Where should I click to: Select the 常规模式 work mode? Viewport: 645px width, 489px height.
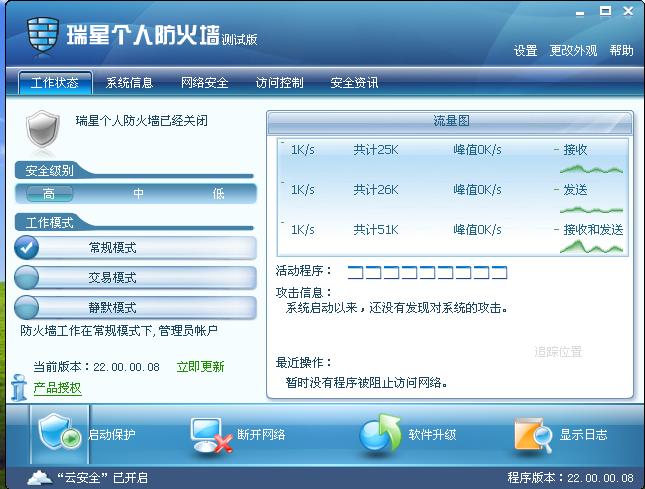click(135, 248)
